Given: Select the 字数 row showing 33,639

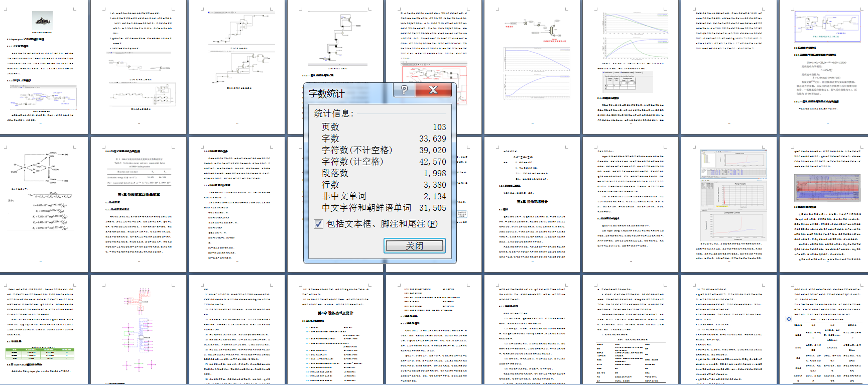Looking at the screenshot, I should [384, 139].
